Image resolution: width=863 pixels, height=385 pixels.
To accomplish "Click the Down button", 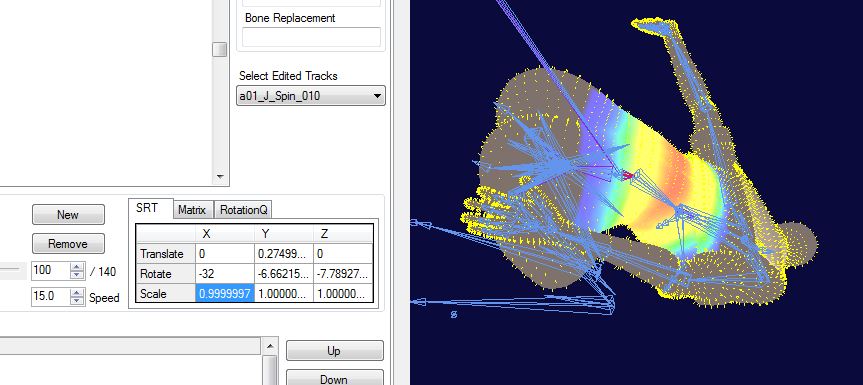I will point(335,378).
